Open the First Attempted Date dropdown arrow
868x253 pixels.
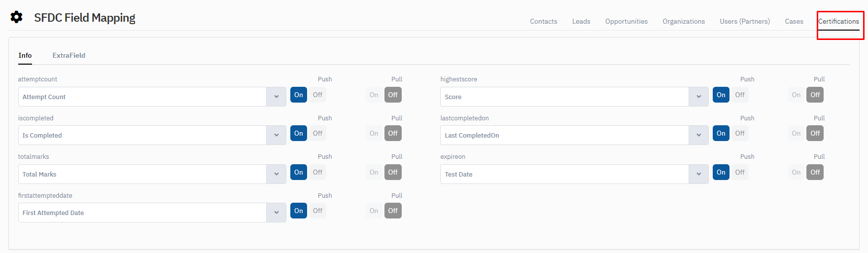[277, 213]
